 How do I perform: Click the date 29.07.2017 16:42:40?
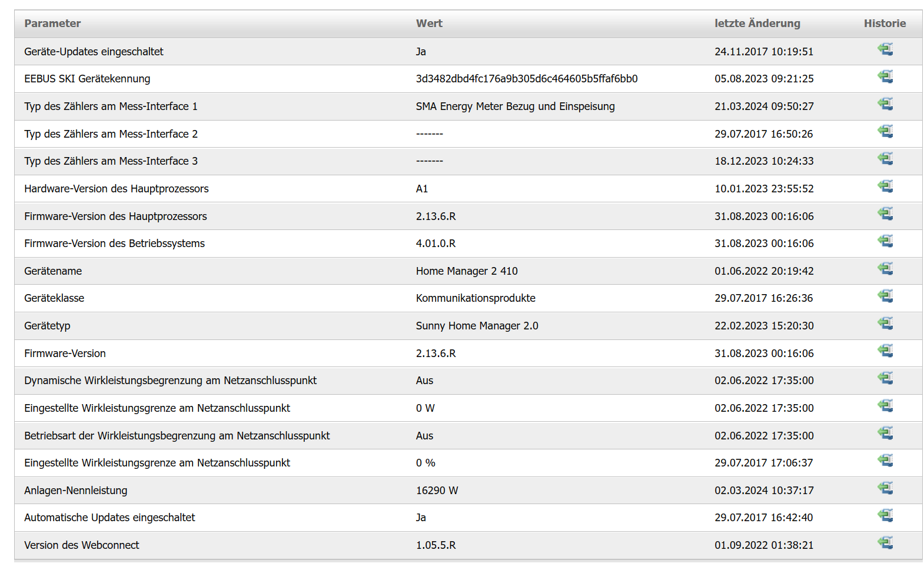[x=764, y=518]
